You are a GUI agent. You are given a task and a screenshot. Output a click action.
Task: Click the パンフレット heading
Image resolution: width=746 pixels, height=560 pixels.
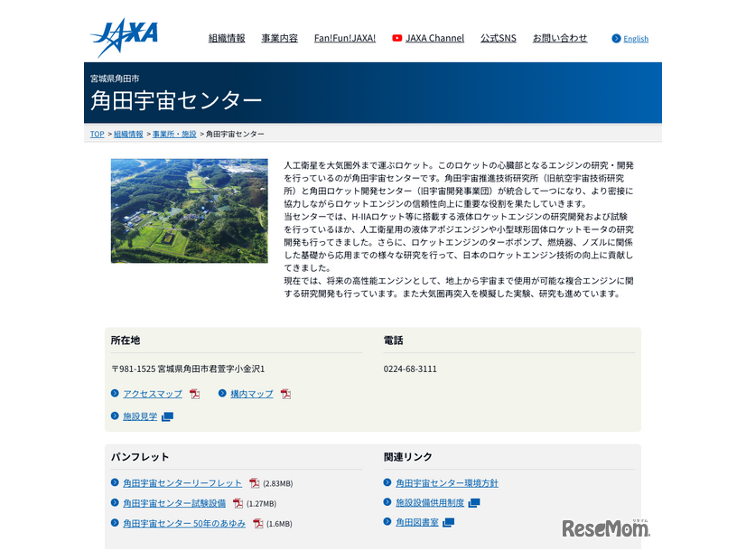[140, 457]
